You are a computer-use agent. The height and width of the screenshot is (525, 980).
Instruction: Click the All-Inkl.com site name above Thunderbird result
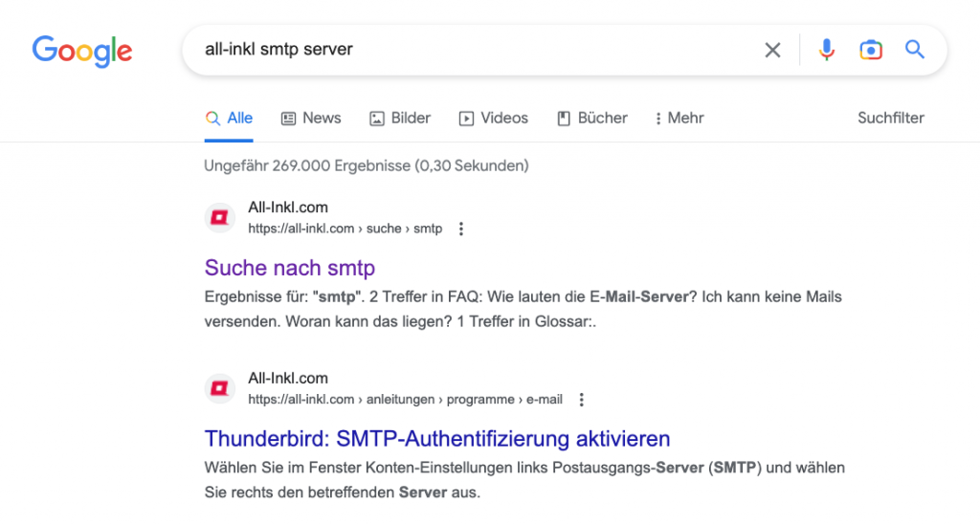point(288,379)
